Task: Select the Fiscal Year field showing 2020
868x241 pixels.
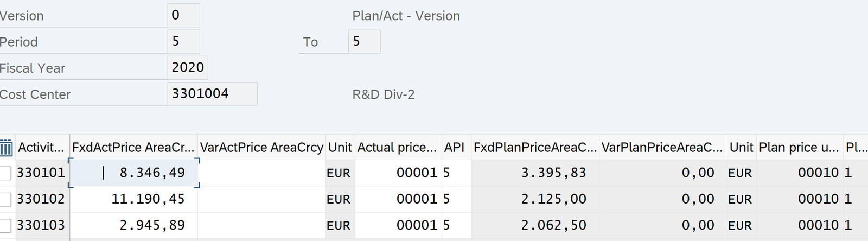Action: click(x=188, y=67)
